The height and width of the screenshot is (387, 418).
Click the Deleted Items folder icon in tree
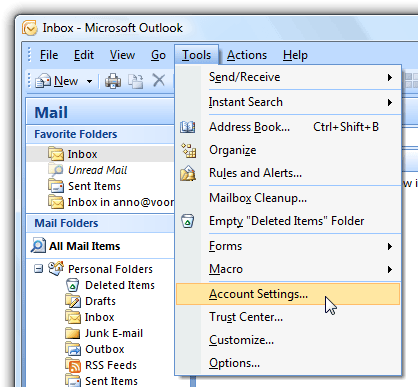point(73,285)
